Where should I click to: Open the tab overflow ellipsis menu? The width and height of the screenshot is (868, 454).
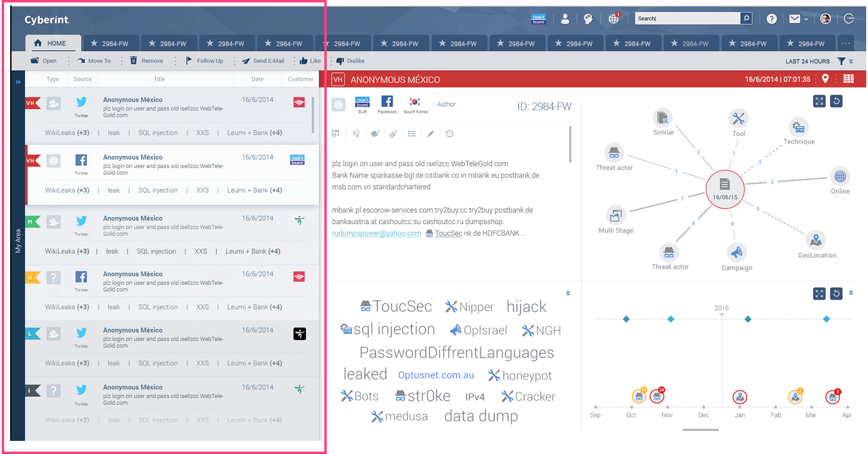tap(845, 43)
